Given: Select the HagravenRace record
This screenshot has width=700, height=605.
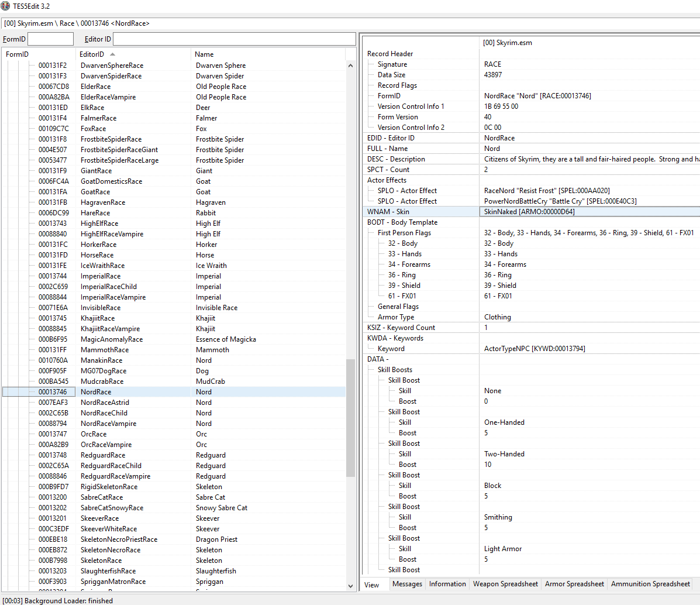Looking at the screenshot, I should pos(174,202).
